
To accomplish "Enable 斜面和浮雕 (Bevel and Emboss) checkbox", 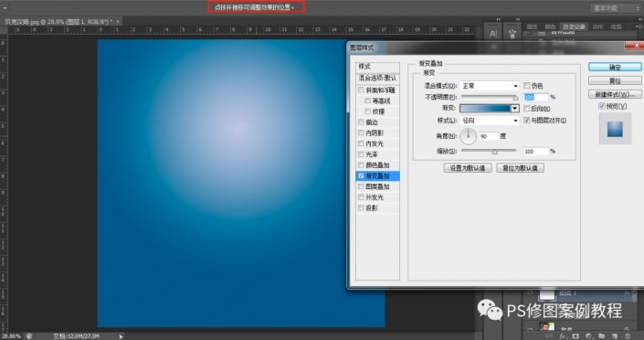I will 361,90.
